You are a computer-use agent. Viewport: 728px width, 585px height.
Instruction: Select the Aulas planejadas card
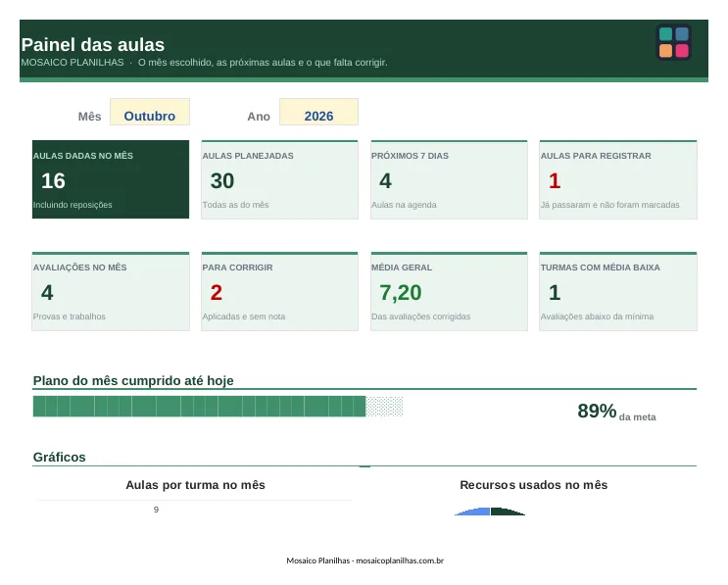click(279, 179)
